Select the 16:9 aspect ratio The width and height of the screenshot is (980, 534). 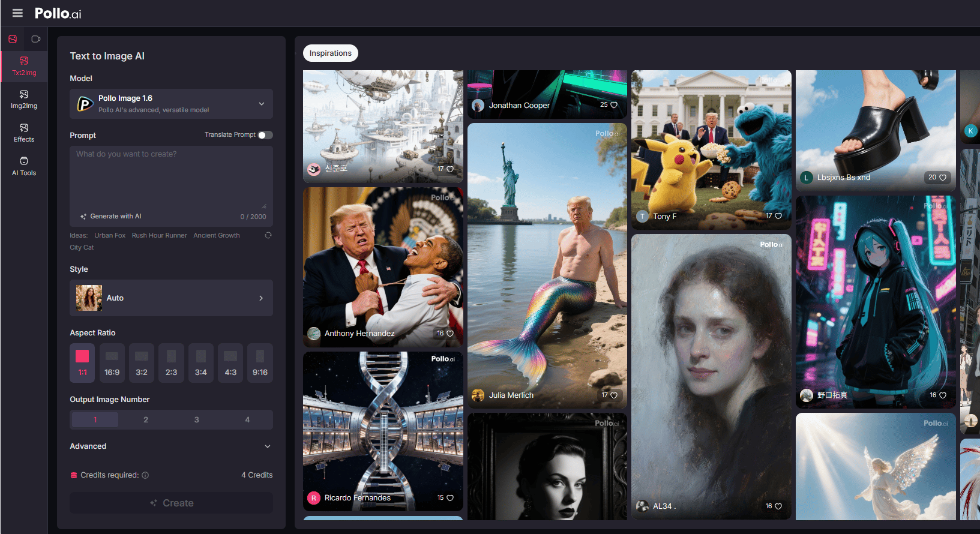[112, 363]
